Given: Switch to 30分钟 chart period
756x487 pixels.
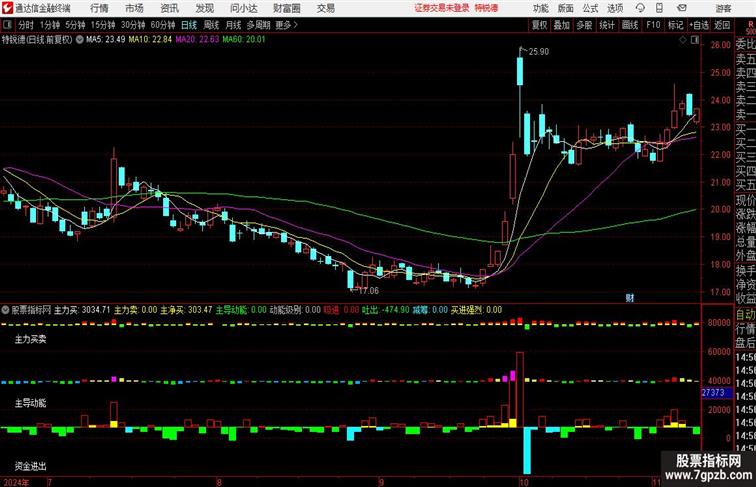Looking at the screenshot, I should click(133, 25).
